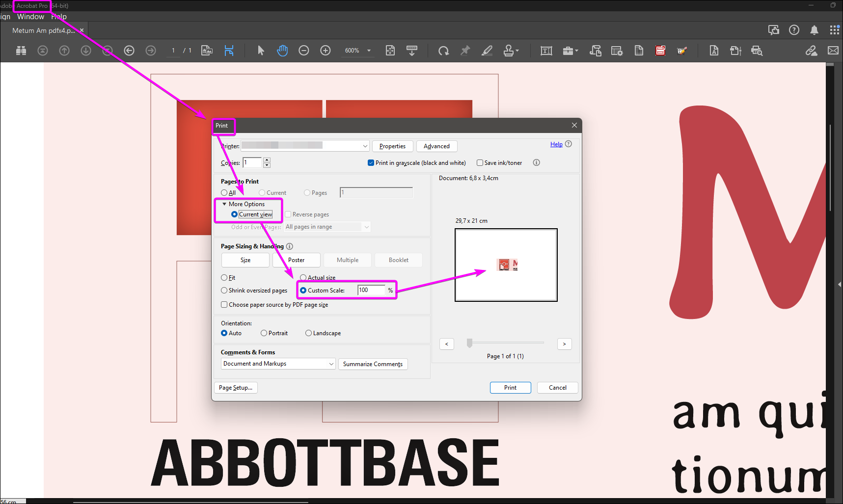
Task: Check the Save ink/toner box
Action: click(480, 162)
